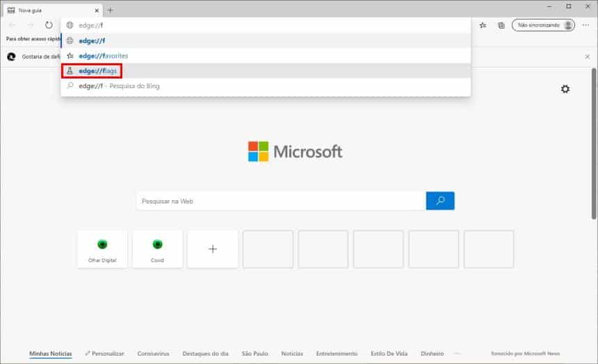The height and width of the screenshot is (364, 598).
Task: Add a new quick link tile
Action: pyautogui.click(x=213, y=249)
